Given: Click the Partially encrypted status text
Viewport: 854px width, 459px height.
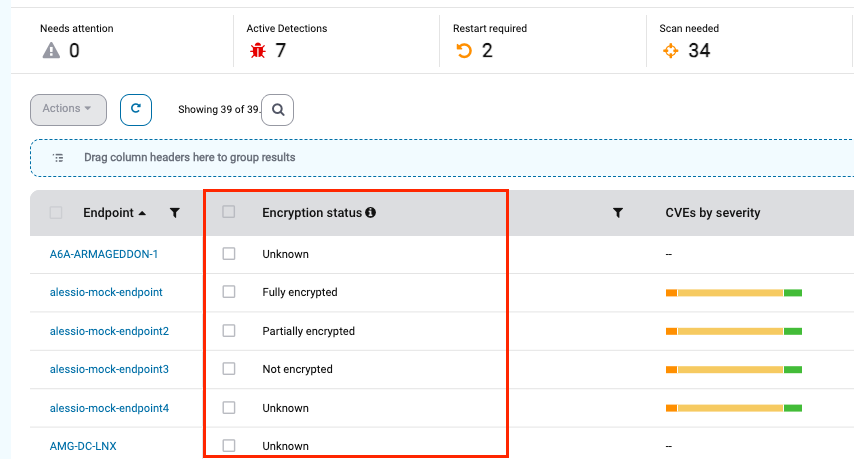Looking at the screenshot, I should tap(308, 331).
